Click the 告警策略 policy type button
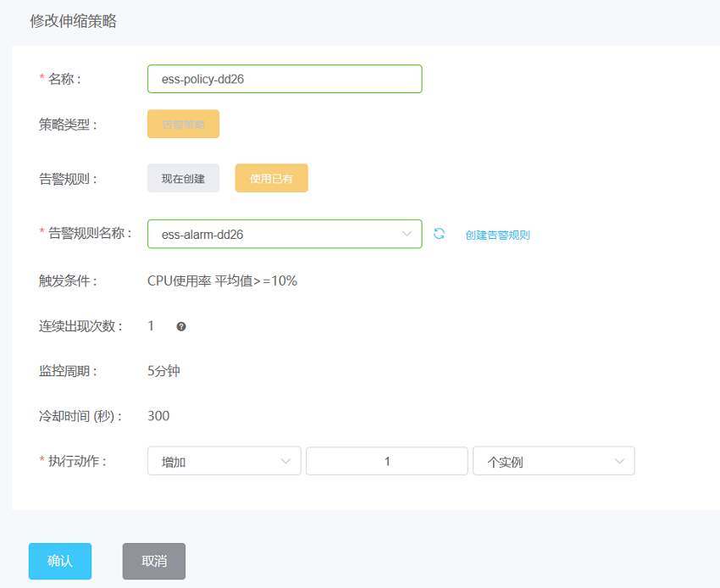This screenshot has width=720, height=588. click(x=183, y=124)
